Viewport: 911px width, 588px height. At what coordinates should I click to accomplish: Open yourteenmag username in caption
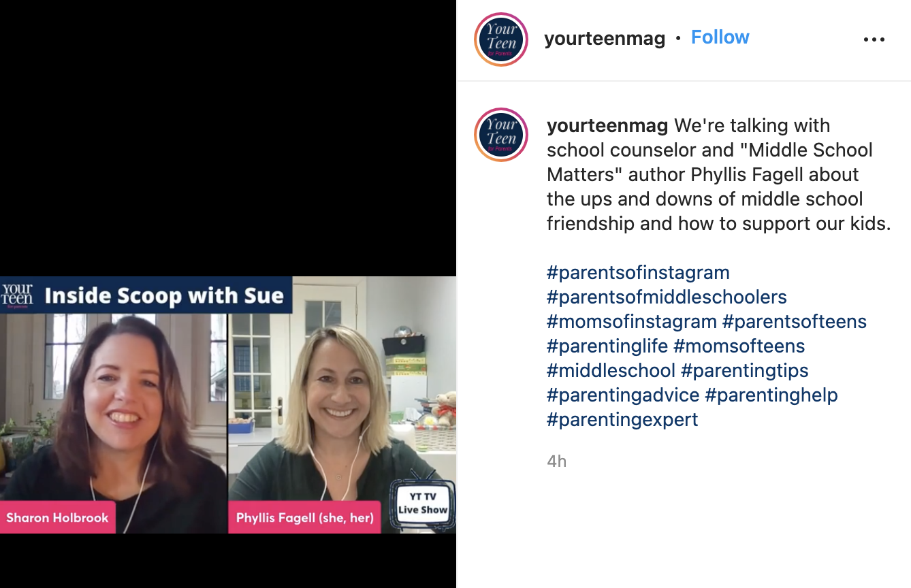coord(607,126)
